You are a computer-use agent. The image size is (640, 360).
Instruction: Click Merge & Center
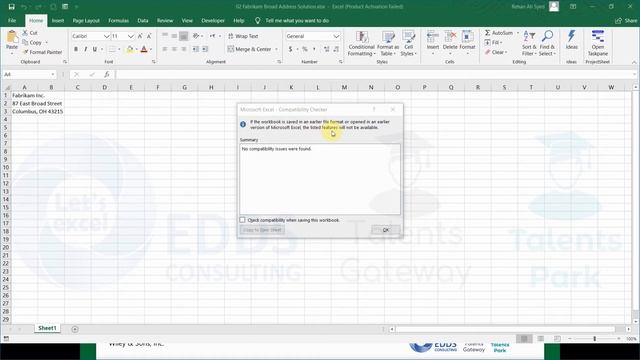[249, 49]
